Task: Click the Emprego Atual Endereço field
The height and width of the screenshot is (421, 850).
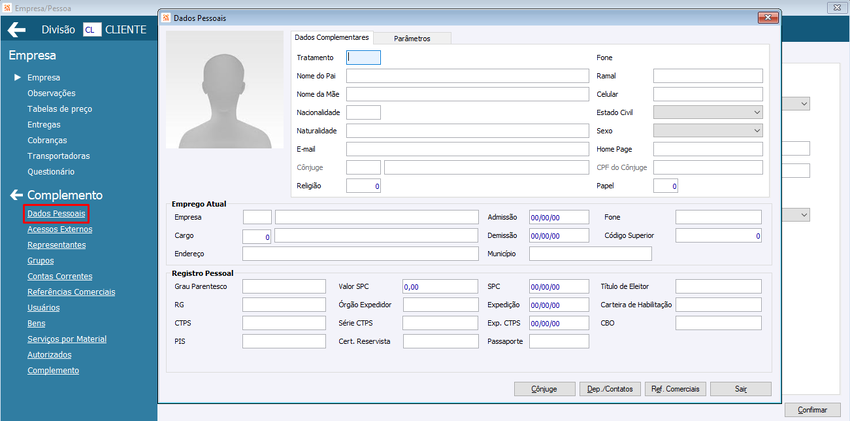Action: click(x=360, y=254)
